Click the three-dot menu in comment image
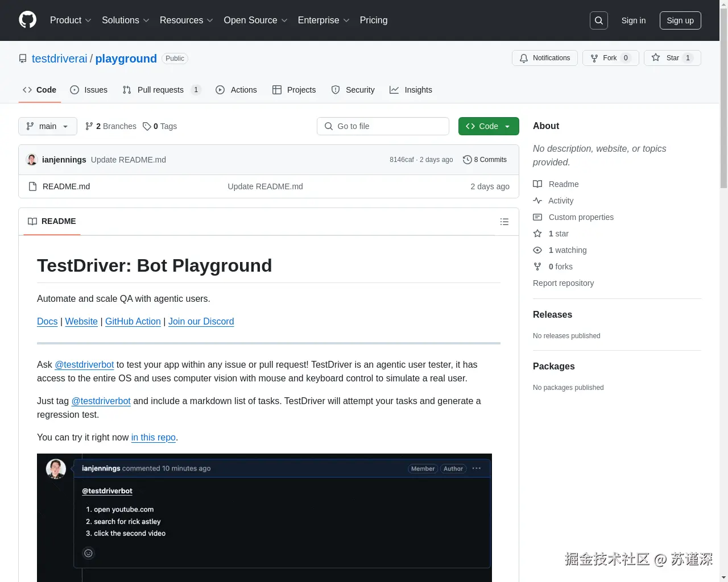 [x=477, y=468]
